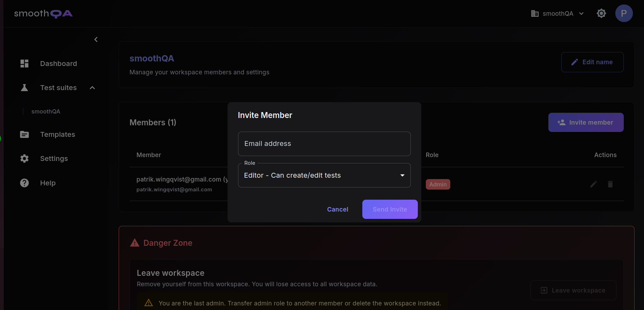
Task: Click 'Manage your workspace members and settings' text
Action: click(199, 72)
